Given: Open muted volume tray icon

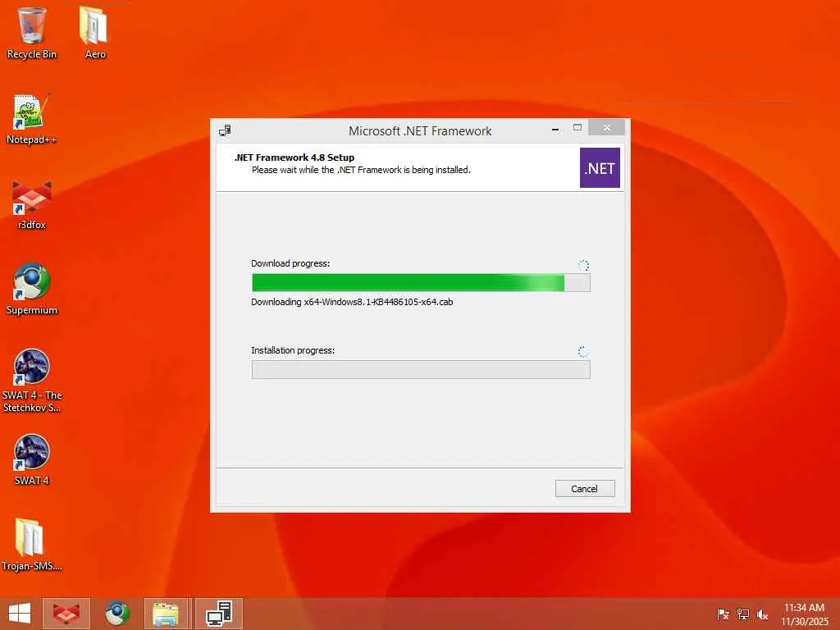Looking at the screenshot, I should point(762,614).
